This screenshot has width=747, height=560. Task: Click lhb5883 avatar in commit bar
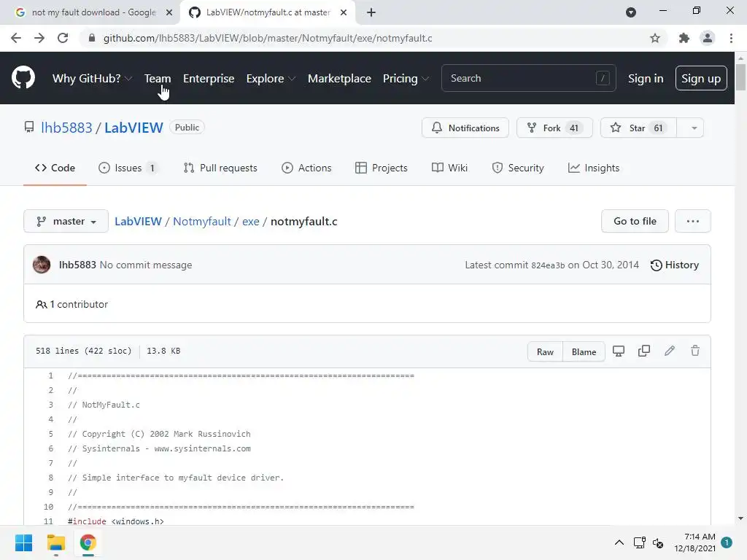(x=42, y=265)
